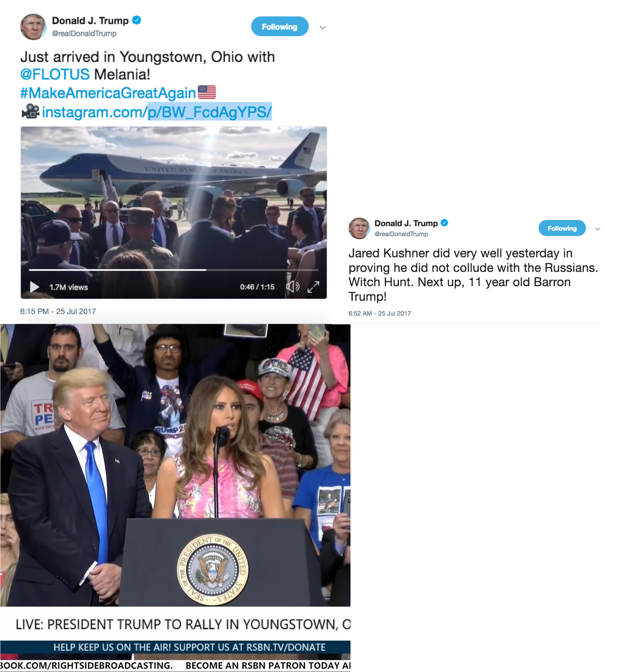Image resolution: width=618 pixels, height=672 pixels.
Task: Open Trump's avatar on the Kushner tweet
Action: point(359,228)
